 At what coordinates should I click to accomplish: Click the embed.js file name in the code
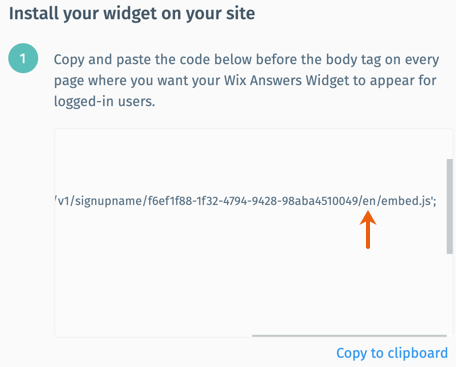click(x=407, y=201)
